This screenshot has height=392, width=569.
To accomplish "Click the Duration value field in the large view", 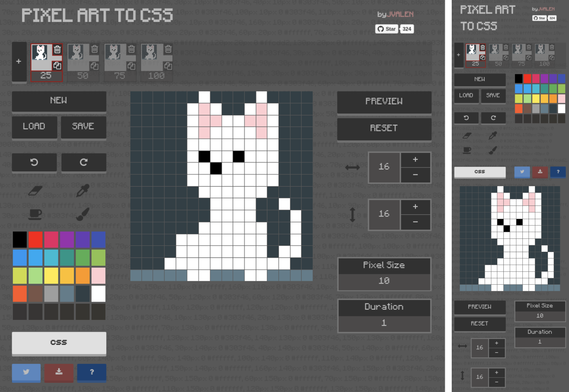I will [x=384, y=323].
